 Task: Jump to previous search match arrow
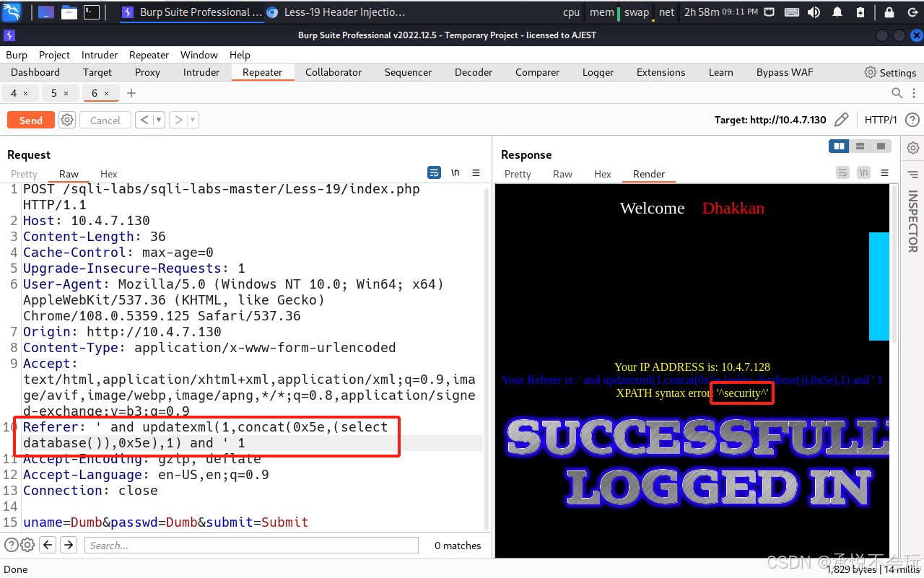coord(48,545)
